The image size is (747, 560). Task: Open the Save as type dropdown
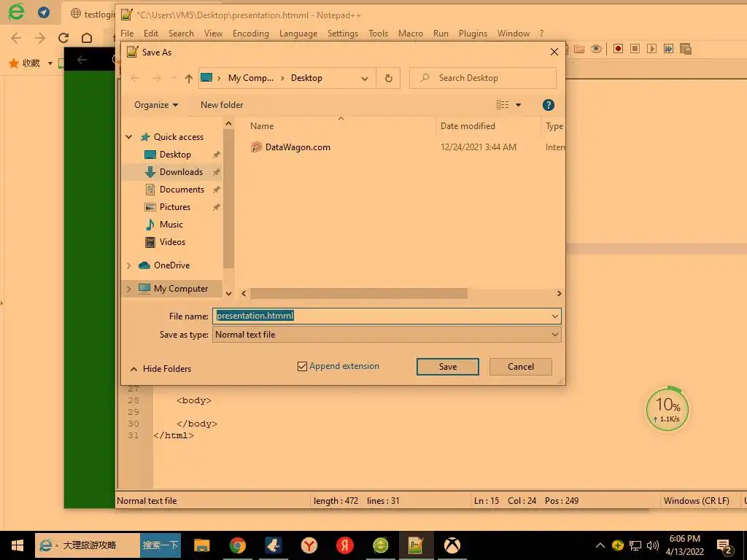[x=554, y=335]
